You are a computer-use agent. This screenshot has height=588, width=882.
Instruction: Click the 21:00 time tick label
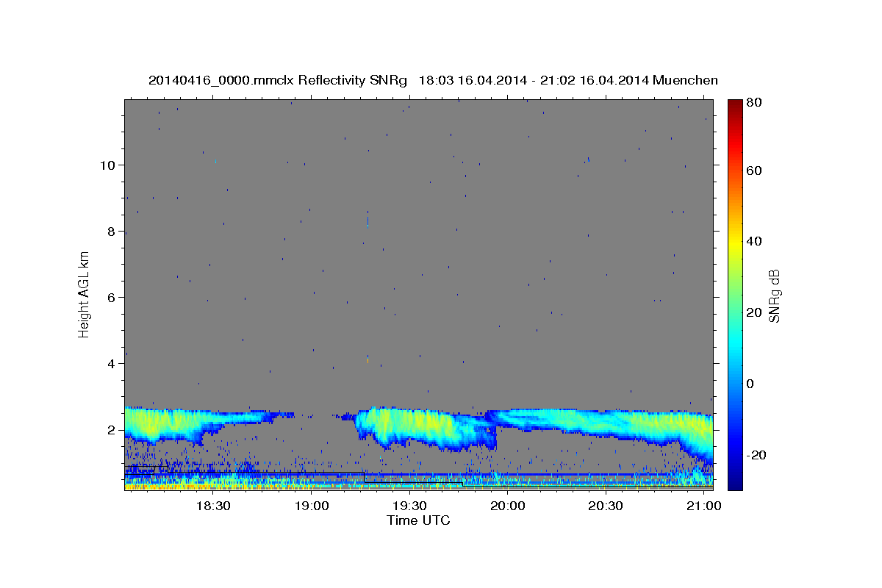tap(704, 506)
